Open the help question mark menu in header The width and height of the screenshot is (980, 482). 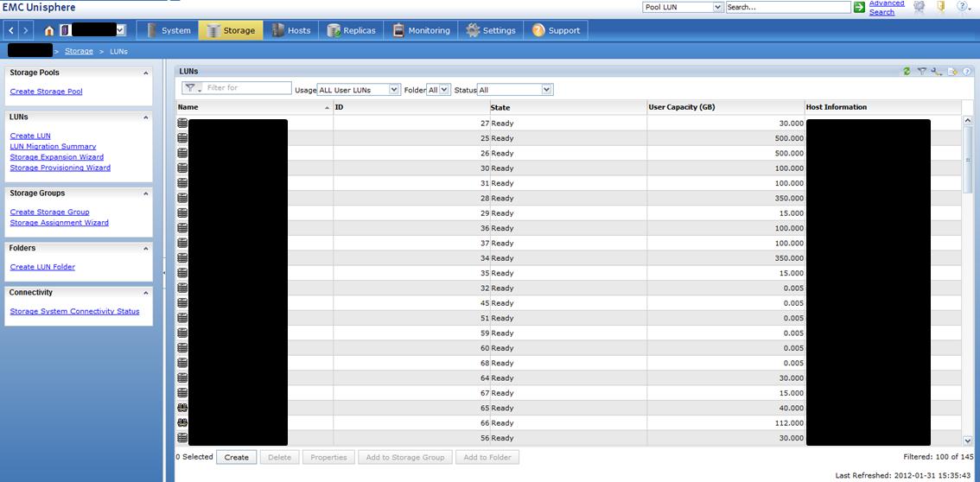pos(963,6)
